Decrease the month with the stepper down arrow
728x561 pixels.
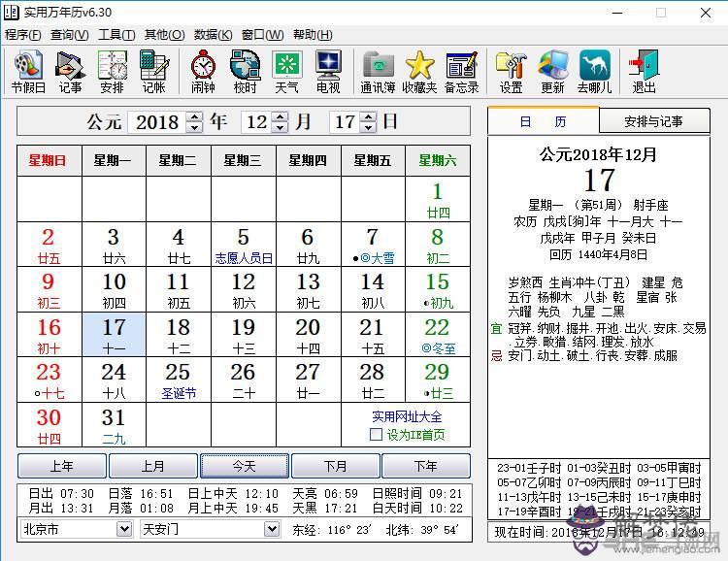pyautogui.click(x=281, y=128)
